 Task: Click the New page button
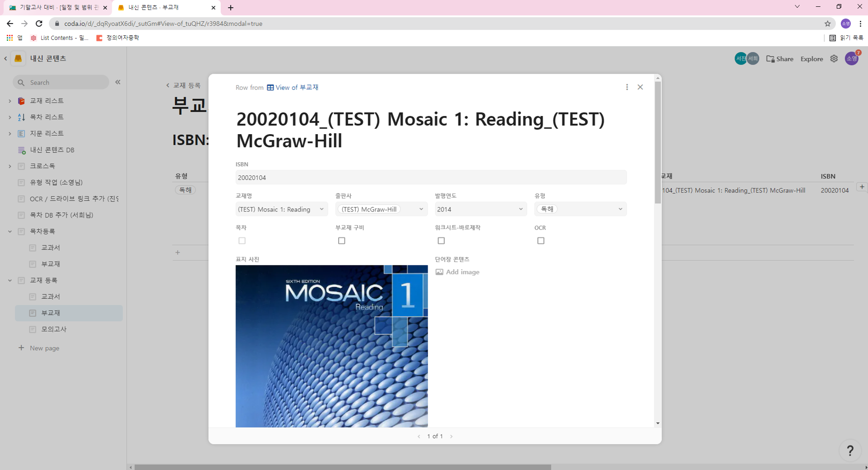39,348
